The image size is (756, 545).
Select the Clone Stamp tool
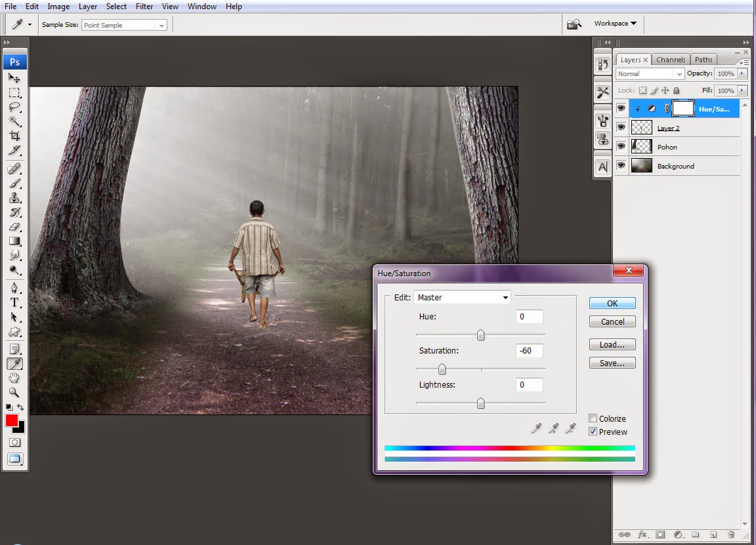[x=14, y=197]
